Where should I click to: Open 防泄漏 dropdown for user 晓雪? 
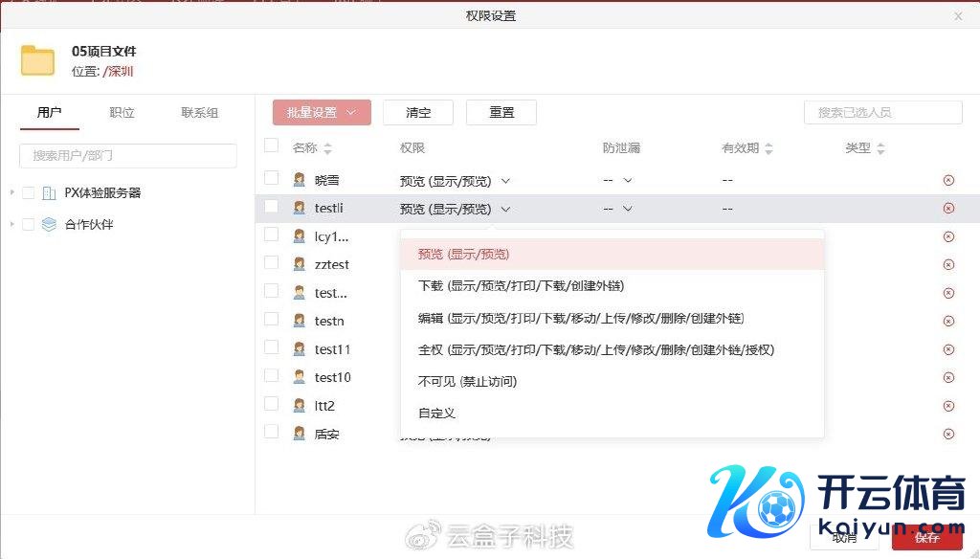[x=617, y=180]
